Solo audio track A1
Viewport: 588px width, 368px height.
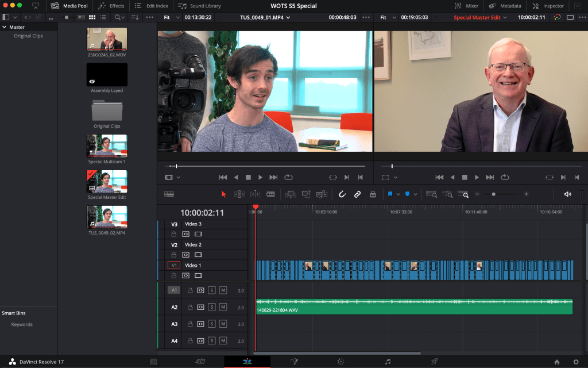point(212,290)
